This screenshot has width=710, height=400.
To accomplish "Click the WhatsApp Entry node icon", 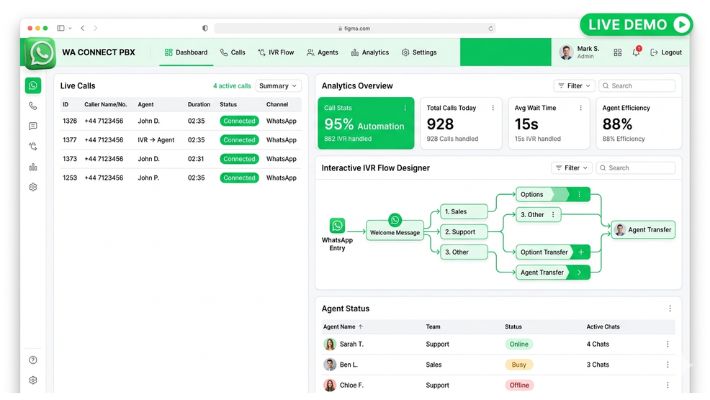I will (x=337, y=226).
